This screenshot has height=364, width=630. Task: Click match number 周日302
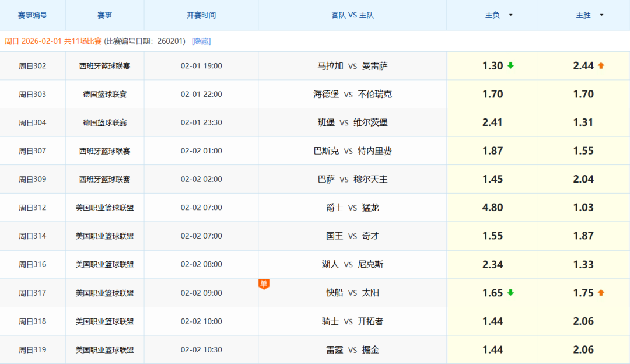pyautogui.click(x=33, y=66)
